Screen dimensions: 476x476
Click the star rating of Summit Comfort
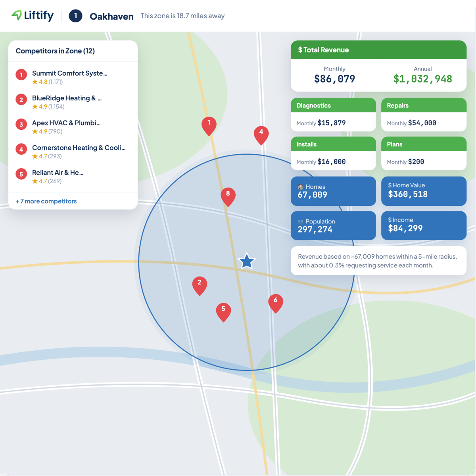tap(40, 82)
